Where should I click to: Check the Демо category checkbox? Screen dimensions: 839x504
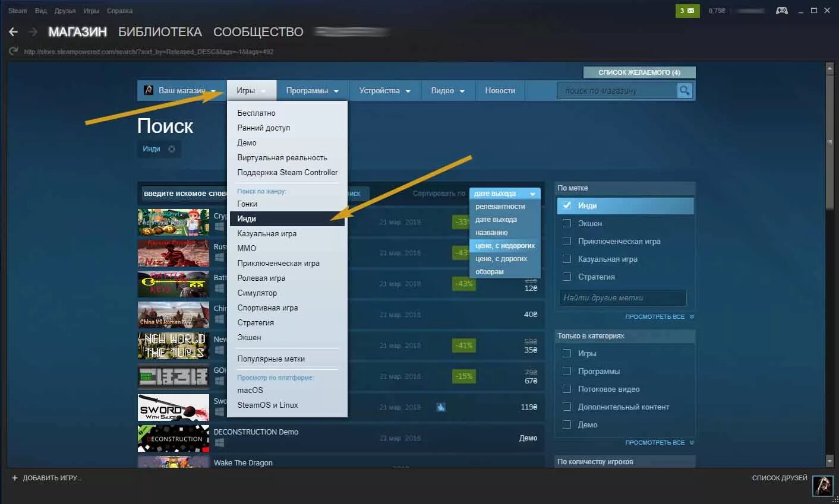567,424
